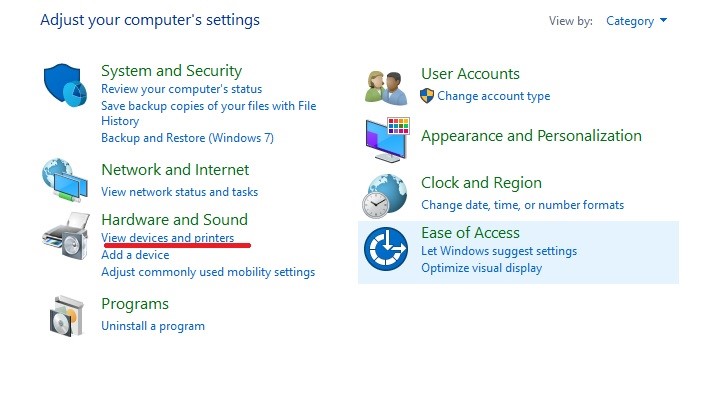Click the Network and Internet globe icon
Image resolution: width=709 pixels, height=411 pixels.
65,180
